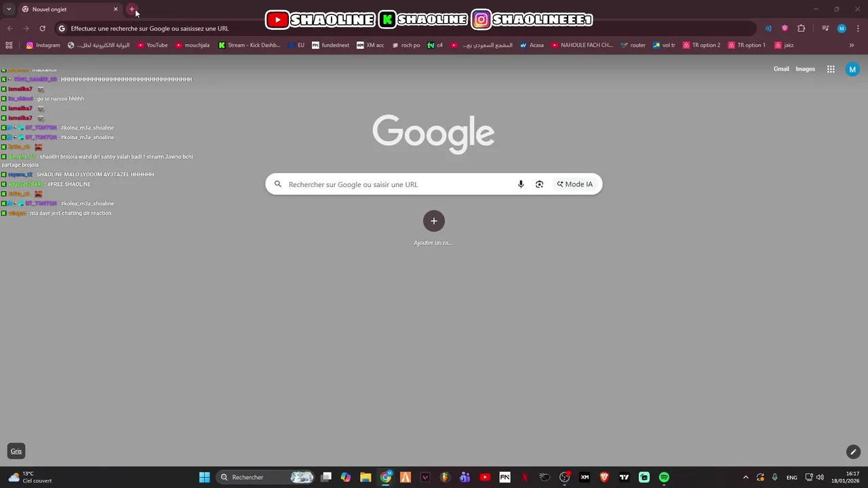Open the router bookmark
868x488 pixels.
(x=633, y=45)
